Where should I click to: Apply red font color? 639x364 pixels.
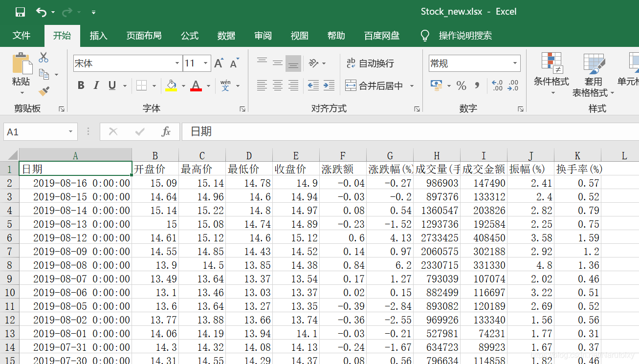coord(196,86)
